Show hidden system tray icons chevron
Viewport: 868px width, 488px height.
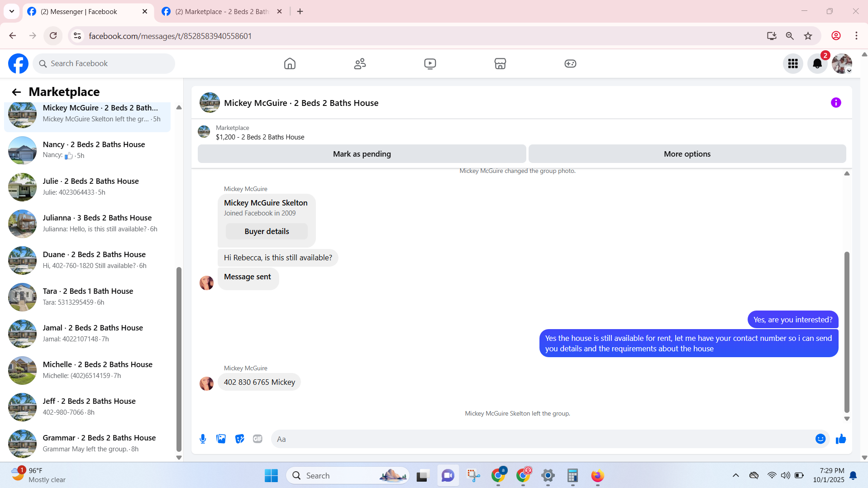click(736, 475)
